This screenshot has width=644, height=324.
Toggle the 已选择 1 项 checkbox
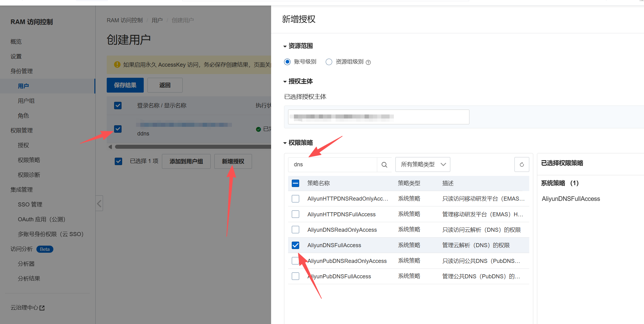pos(118,161)
